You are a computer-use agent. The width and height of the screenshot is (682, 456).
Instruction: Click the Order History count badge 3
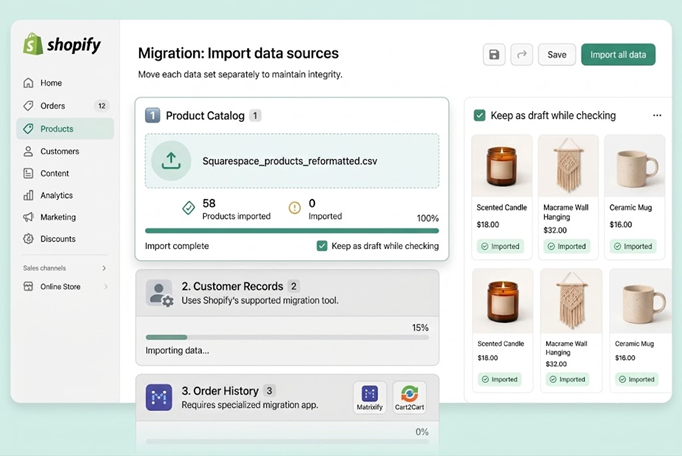point(269,391)
